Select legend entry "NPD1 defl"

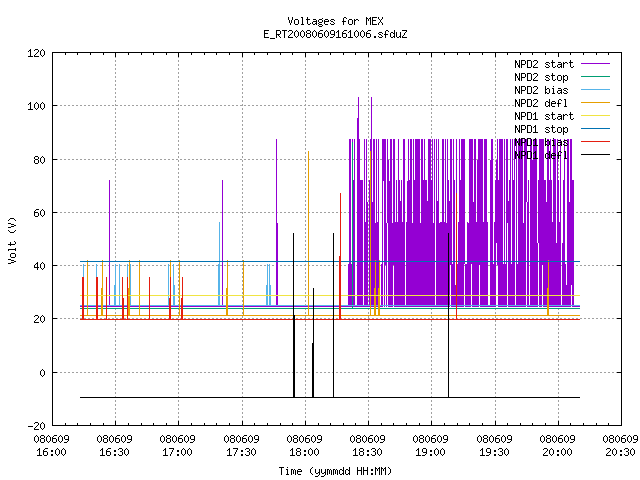[x=541, y=155]
